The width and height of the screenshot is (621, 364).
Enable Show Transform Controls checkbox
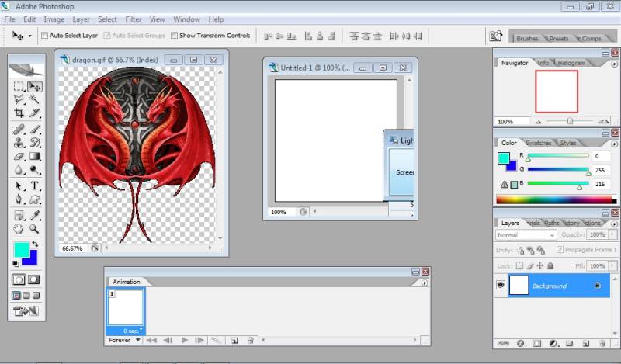tap(174, 35)
